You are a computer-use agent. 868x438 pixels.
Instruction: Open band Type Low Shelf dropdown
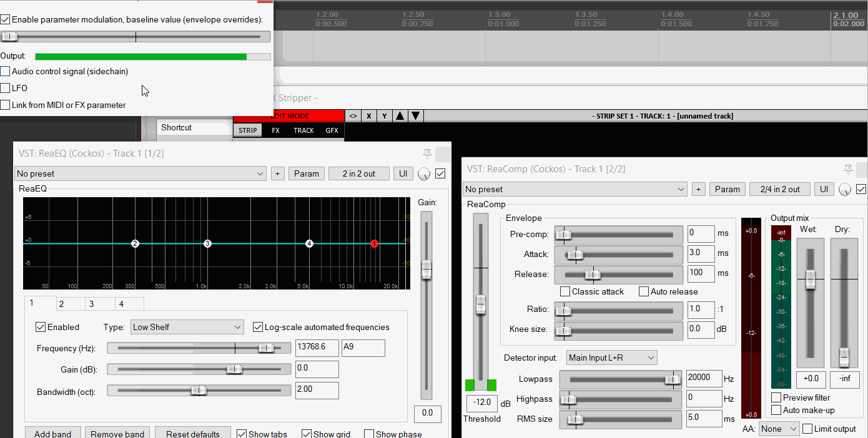(x=187, y=327)
